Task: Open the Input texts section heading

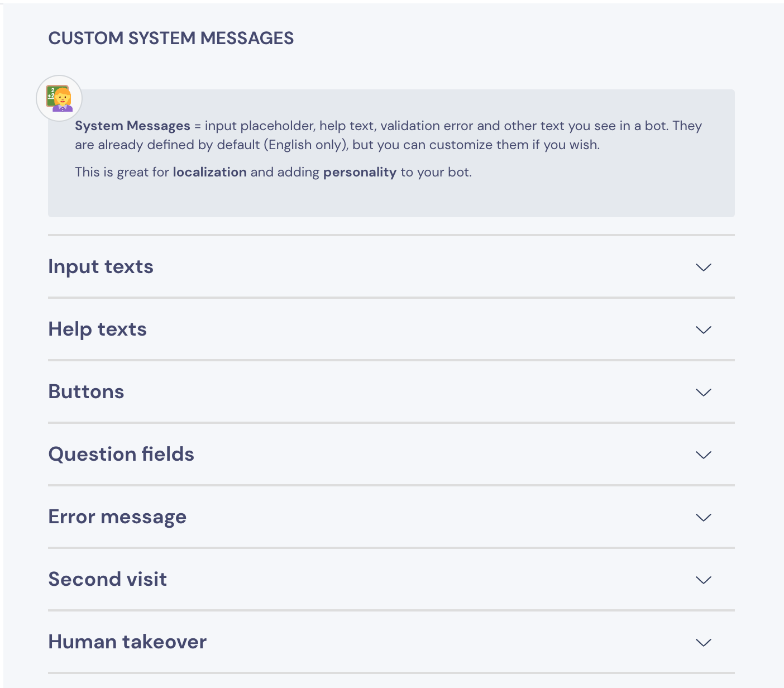Action: (101, 267)
